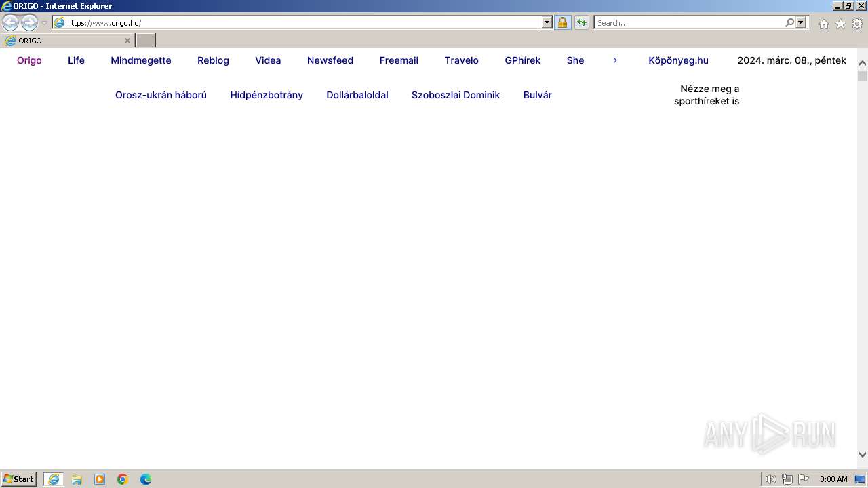
Task: Open the Szoboszlai Dominik topic
Action: click(x=456, y=95)
